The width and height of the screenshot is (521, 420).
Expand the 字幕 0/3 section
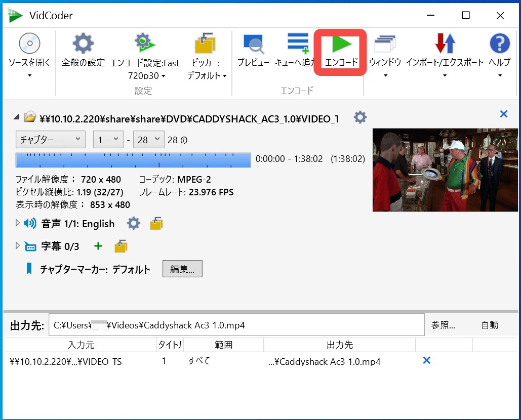pos(17,246)
